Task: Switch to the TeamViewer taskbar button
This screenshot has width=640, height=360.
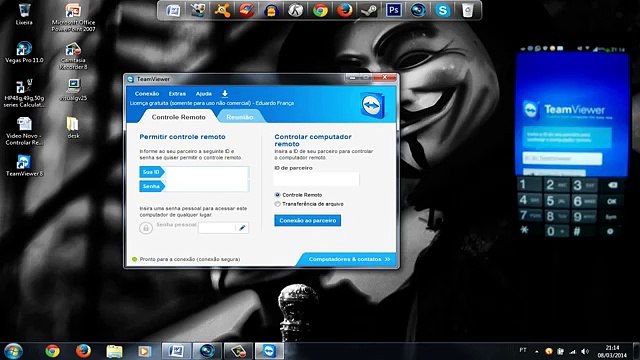Action: point(269,351)
